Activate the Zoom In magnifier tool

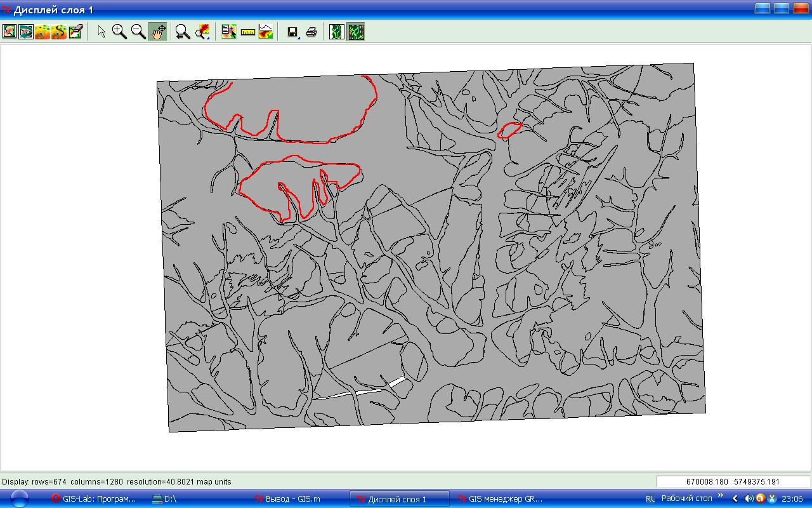(x=119, y=32)
